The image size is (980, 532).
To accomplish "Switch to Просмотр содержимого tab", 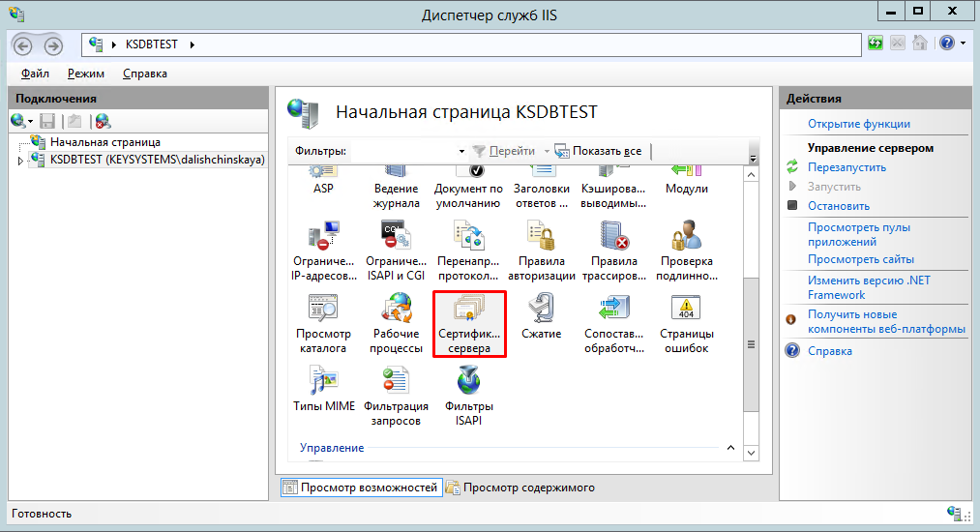I will click(x=520, y=488).
